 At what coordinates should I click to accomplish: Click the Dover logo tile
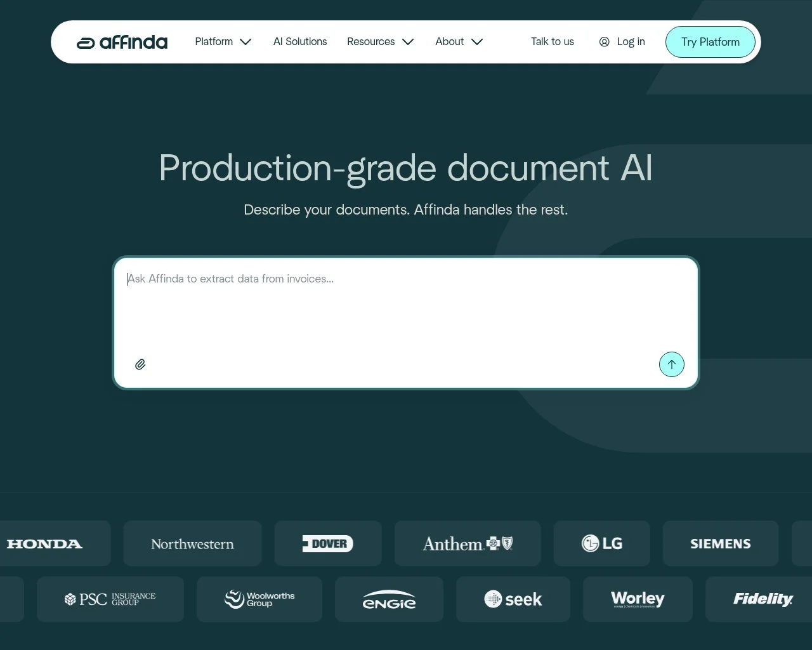click(x=328, y=543)
